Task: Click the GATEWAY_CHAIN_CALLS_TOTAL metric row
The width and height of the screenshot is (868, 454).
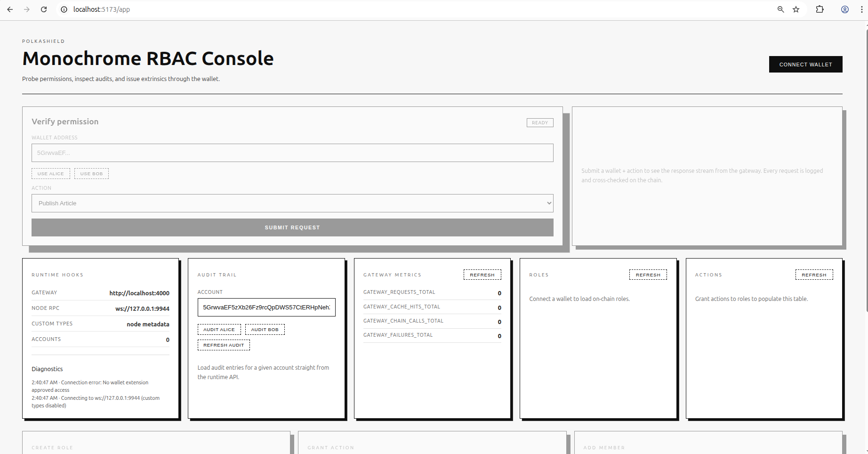Action: pyautogui.click(x=432, y=321)
